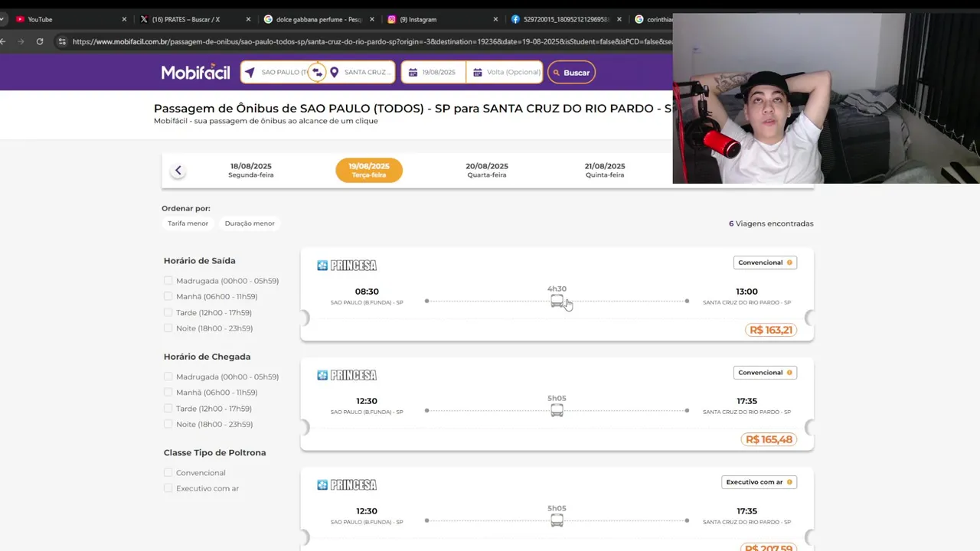Click the Princesa logo on the 08:30 trip
This screenshot has width=980, height=551.
[347, 266]
